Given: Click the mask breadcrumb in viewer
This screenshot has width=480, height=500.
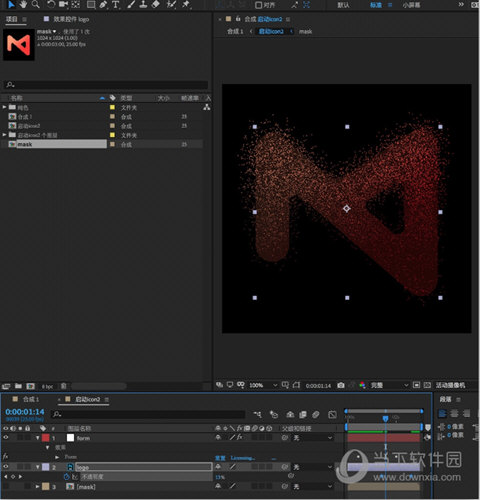Looking at the screenshot, I should click(305, 31).
